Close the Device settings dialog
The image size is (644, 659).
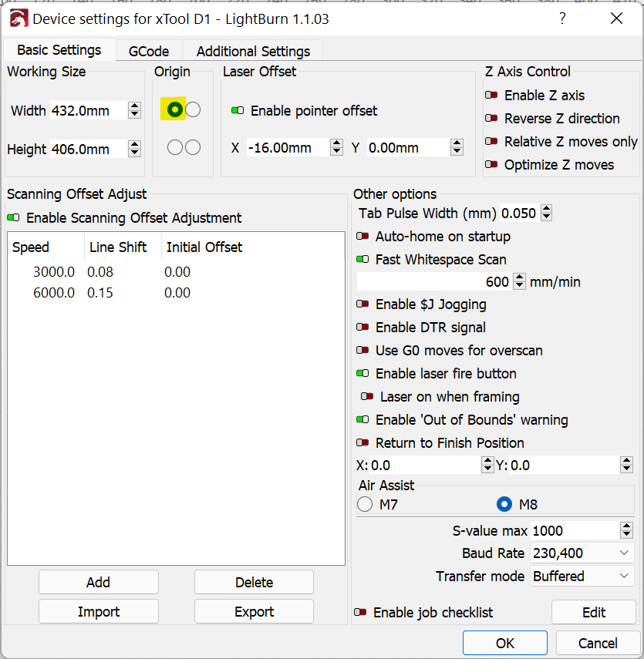pos(617,18)
